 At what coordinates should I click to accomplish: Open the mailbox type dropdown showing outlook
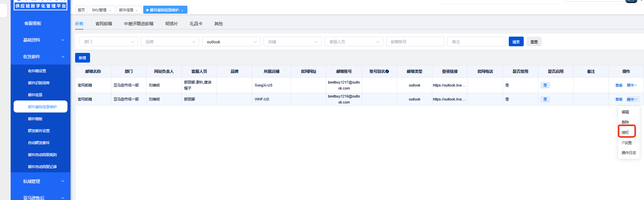point(231,42)
